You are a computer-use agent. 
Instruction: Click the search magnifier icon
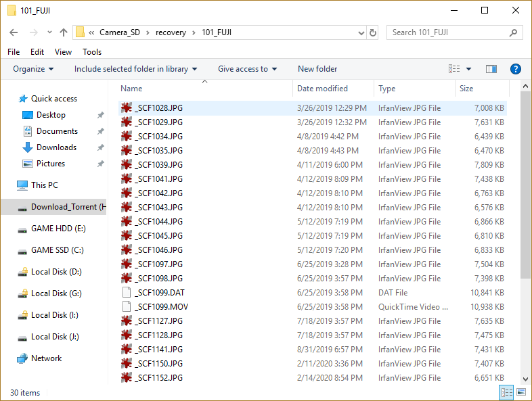click(x=513, y=32)
